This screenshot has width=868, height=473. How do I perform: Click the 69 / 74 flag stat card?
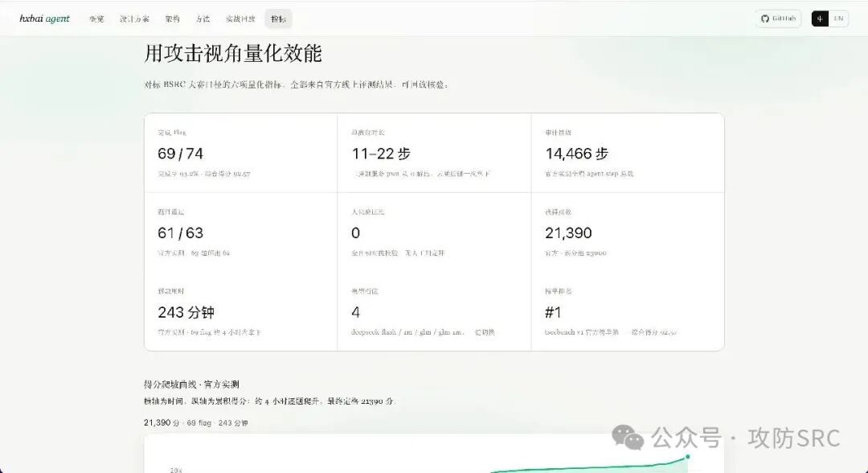coord(241,153)
